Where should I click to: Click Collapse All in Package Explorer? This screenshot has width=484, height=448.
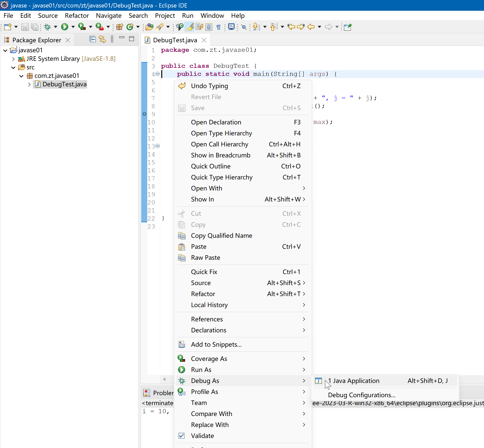tap(92, 39)
